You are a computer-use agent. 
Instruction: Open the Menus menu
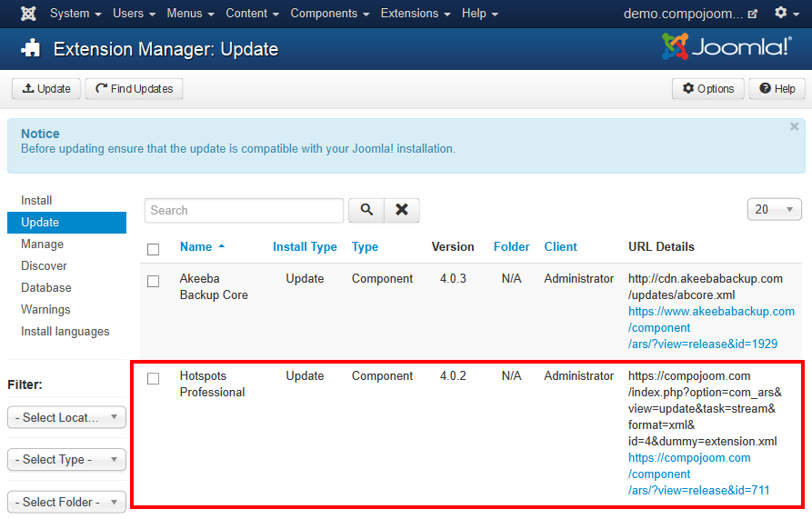pyautogui.click(x=190, y=14)
